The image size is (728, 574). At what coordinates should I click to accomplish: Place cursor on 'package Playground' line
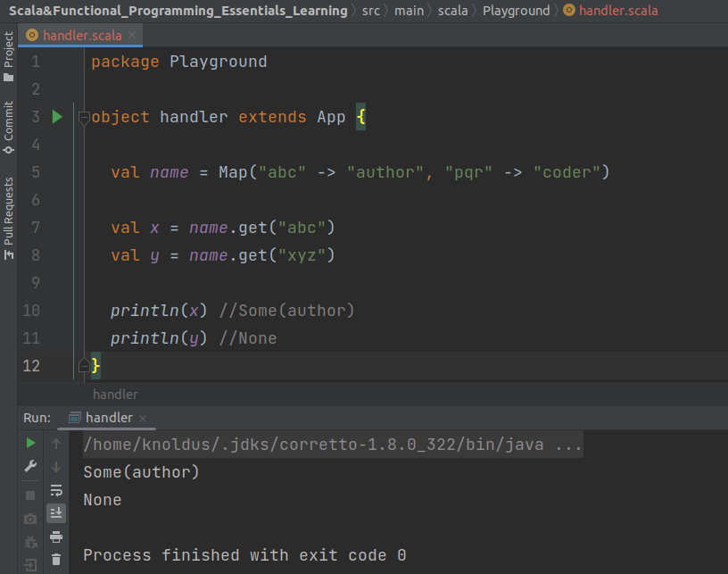click(179, 62)
